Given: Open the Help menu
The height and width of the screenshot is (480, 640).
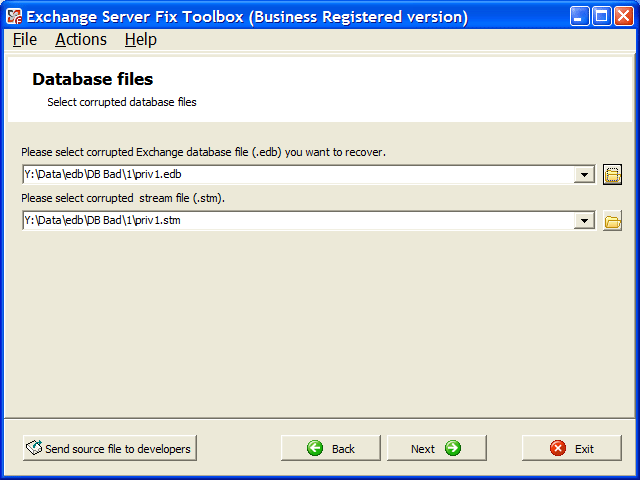Looking at the screenshot, I should (x=141, y=39).
